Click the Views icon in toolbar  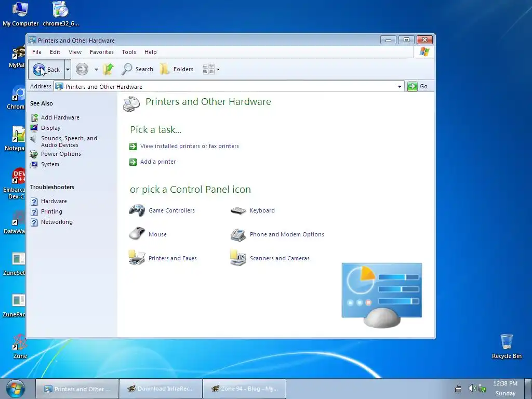pyautogui.click(x=209, y=69)
